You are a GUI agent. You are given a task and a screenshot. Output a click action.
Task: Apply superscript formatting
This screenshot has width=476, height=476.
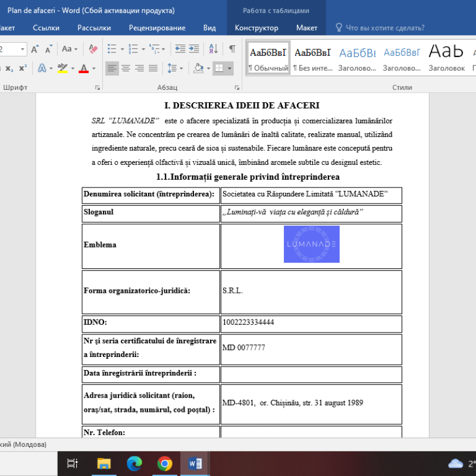coord(23,68)
